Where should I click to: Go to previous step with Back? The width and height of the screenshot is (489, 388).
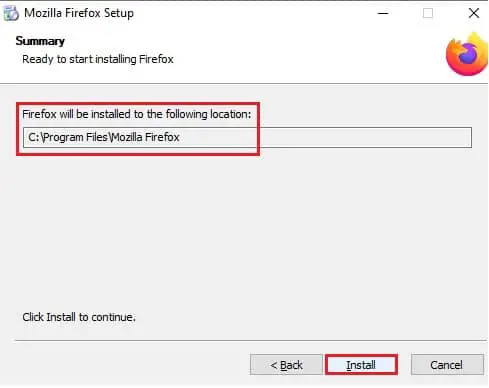[286, 365]
